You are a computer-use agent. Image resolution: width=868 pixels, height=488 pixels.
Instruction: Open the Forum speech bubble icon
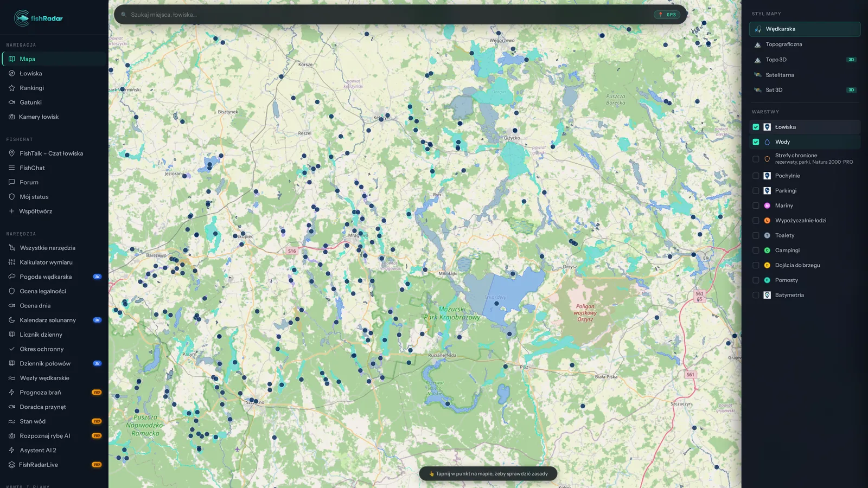coord(12,182)
